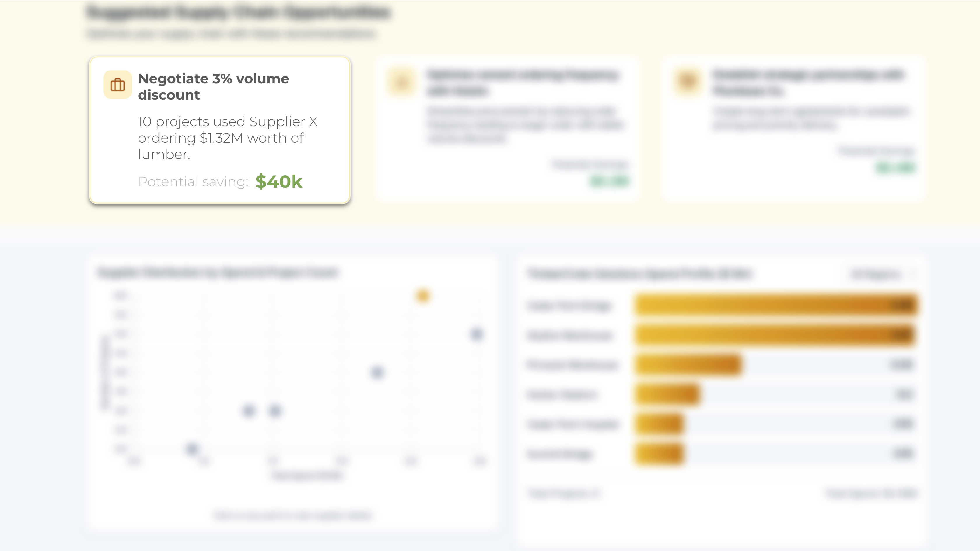980x551 pixels.
Task: Click the blurred icon on the middle opportunity card
Action: click(x=402, y=82)
